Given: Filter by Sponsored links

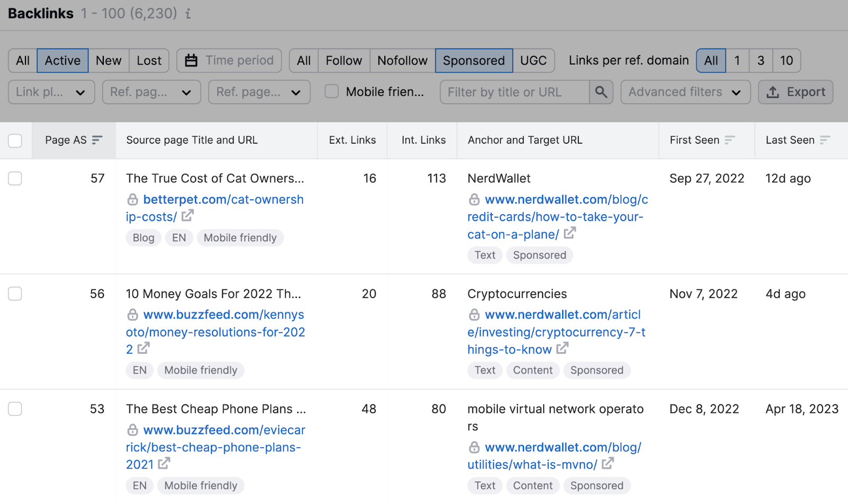Looking at the screenshot, I should click(x=474, y=60).
